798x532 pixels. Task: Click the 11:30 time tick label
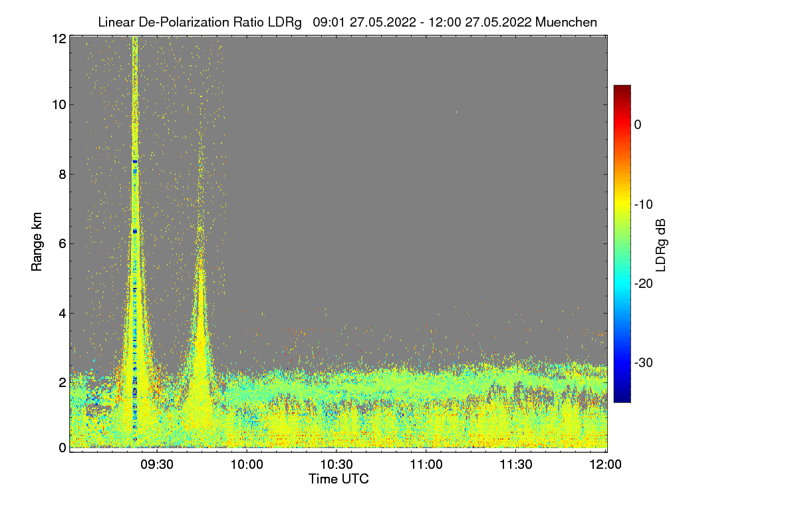[x=517, y=464]
